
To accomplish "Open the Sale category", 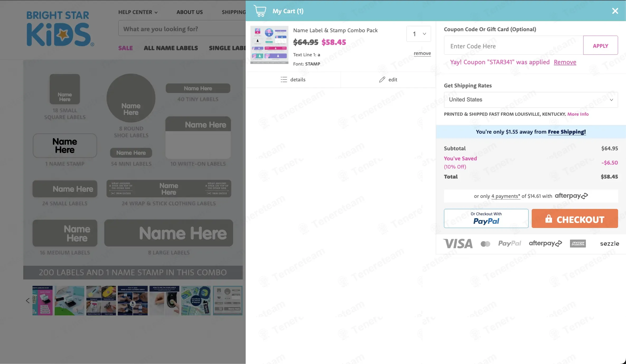I will [125, 48].
